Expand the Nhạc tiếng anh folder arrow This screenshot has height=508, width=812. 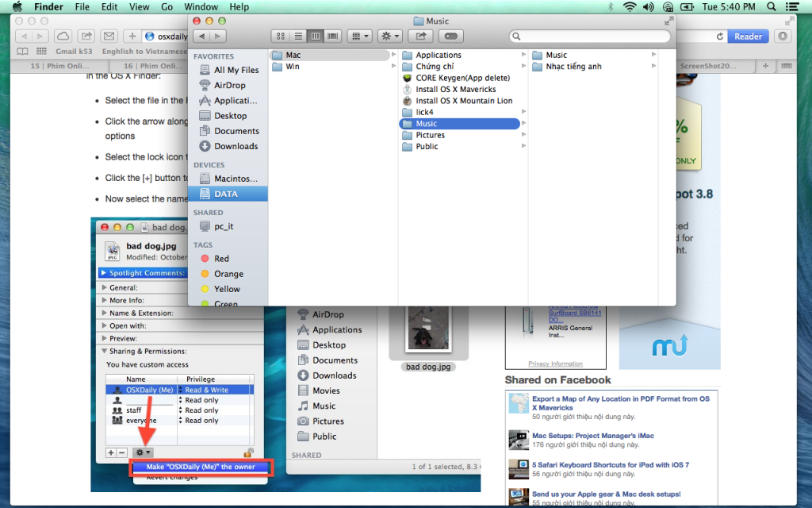pos(653,66)
